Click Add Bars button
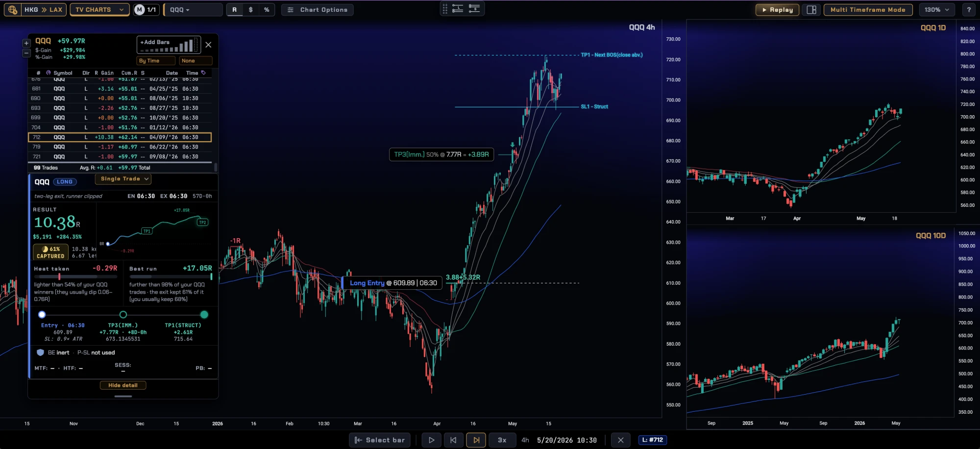 click(169, 45)
